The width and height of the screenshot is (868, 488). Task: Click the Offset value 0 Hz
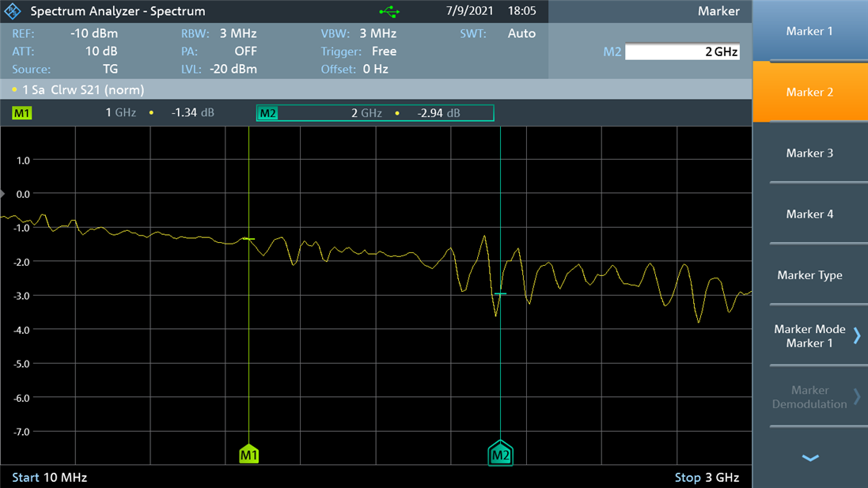(375, 69)
